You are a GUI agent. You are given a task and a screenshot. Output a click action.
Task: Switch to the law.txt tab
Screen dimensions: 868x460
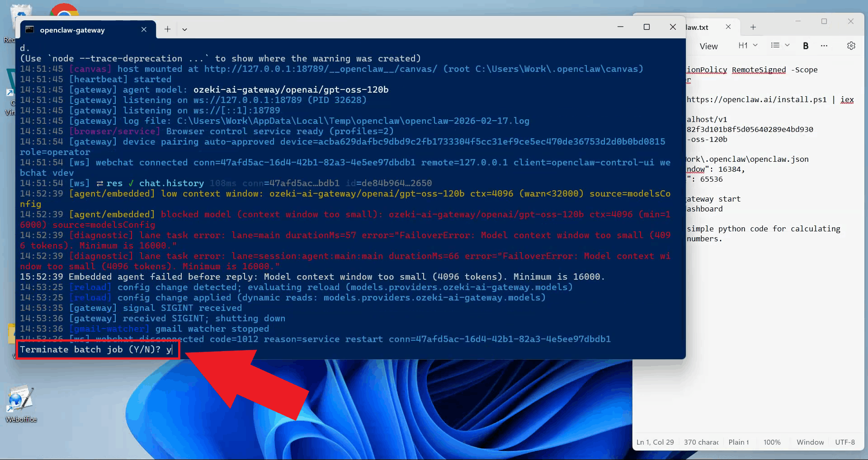698,27
